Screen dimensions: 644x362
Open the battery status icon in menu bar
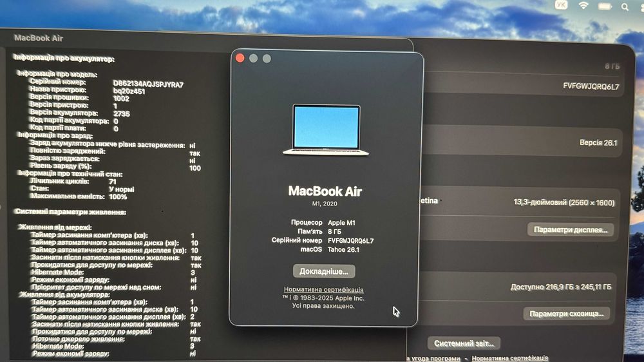point(605,6)
